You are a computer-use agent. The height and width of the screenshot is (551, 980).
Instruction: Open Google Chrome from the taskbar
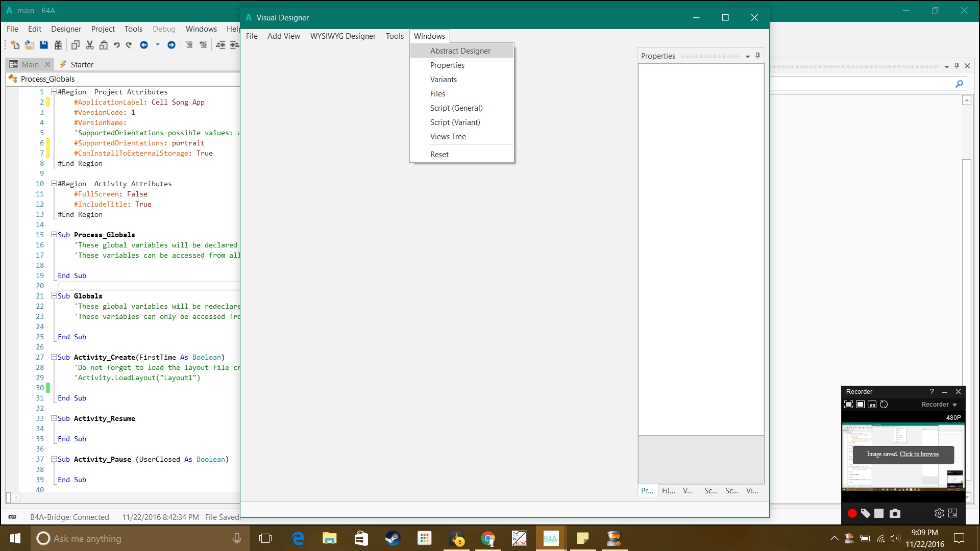point(488,538)
